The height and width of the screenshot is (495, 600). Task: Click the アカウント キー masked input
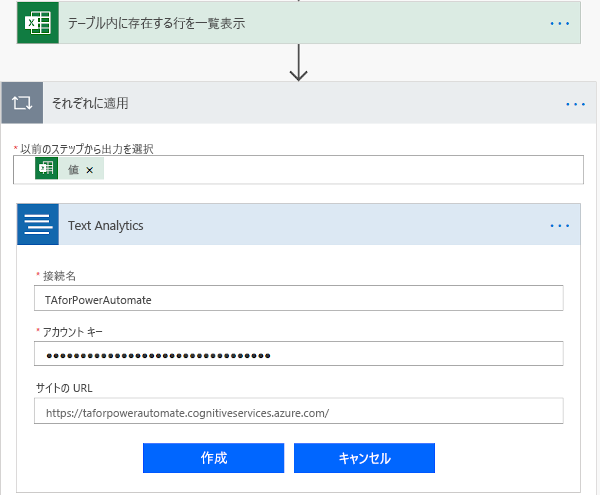pyautogui.click(x=298, y=354)
